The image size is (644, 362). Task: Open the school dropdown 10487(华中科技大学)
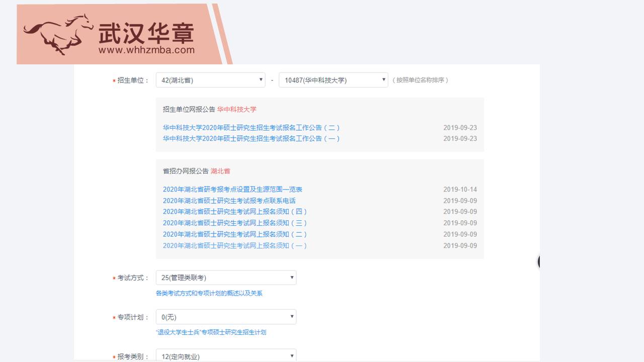(333, 80)
